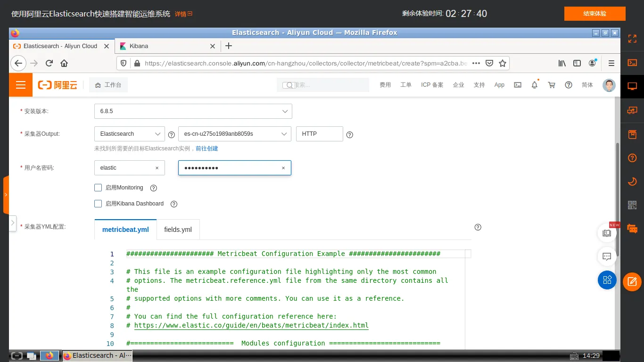This screenshot has width=644, height=362.
Task: Open 企业 menu in header
Action: coord(459,85)
